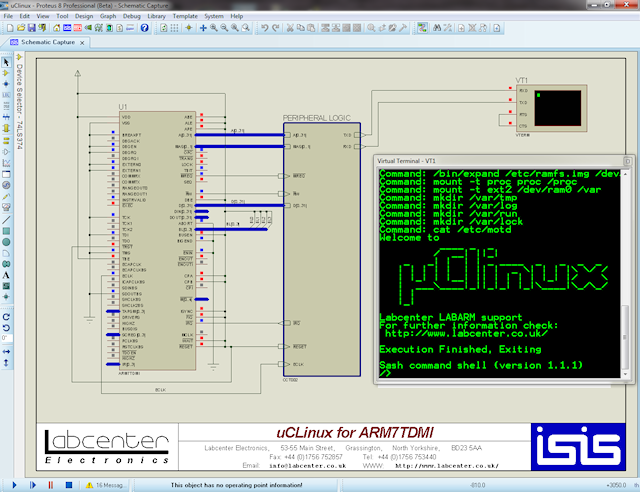Screen dimensions: 640x492
Task: Select the 2D Graphics Line tool
Action: (x=6, y=220)
